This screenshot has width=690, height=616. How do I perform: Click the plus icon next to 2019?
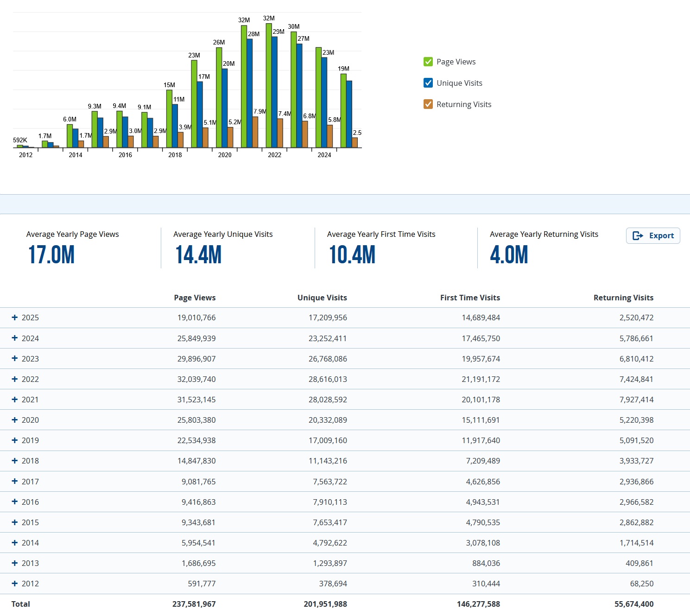pyautogui.click(x=15, y=440)
